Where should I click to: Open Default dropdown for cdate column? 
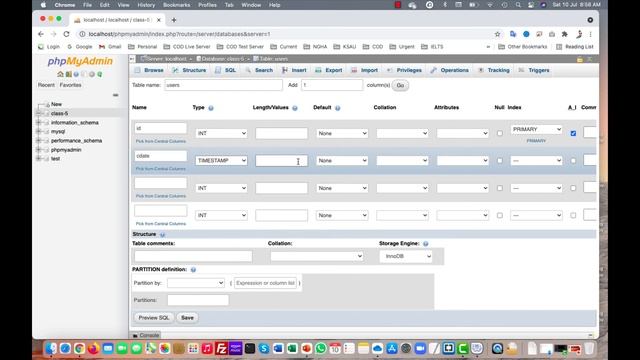click(342, 161)
